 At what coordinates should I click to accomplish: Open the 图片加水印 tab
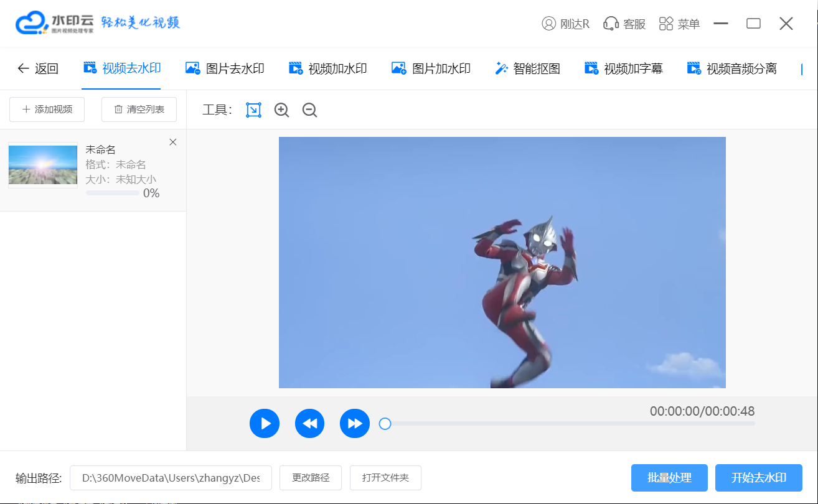pyautogui.click(x=430, y=68)
